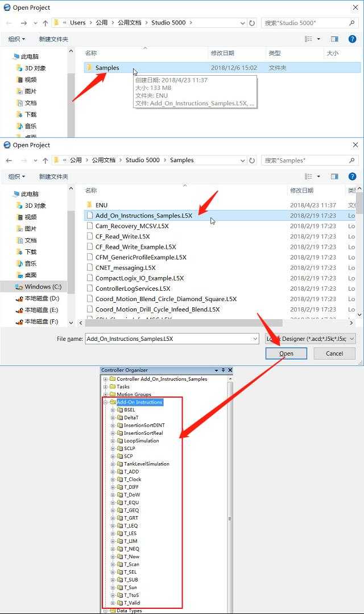364x614 pixels.
Task: Refresh the Studio 5000 folder location
Action: (x=252, y=23)
